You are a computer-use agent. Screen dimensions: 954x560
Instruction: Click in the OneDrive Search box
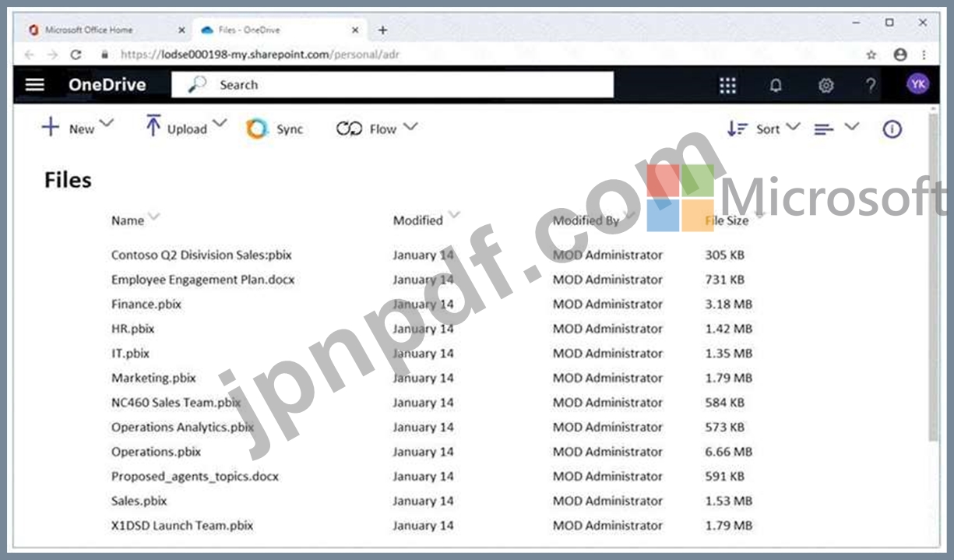[393, 85]
